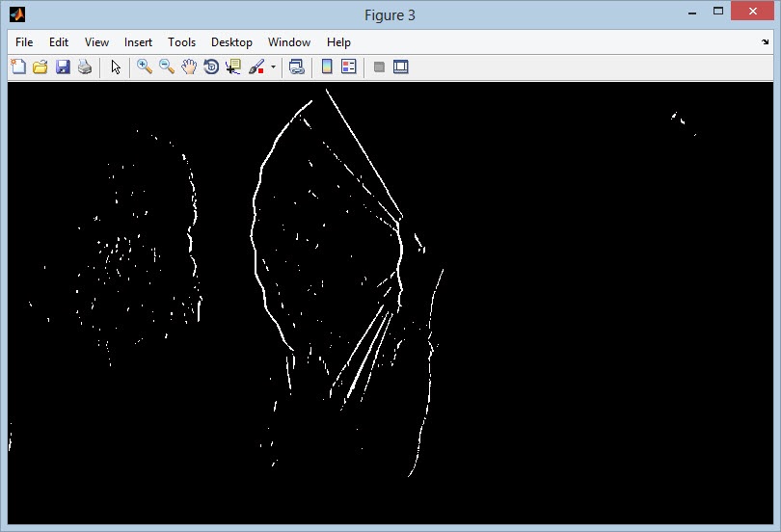Click the Hide Plot Tools icon
Image resolution: width=781 pixels, height=532 pixels.
tap(379, 66)
